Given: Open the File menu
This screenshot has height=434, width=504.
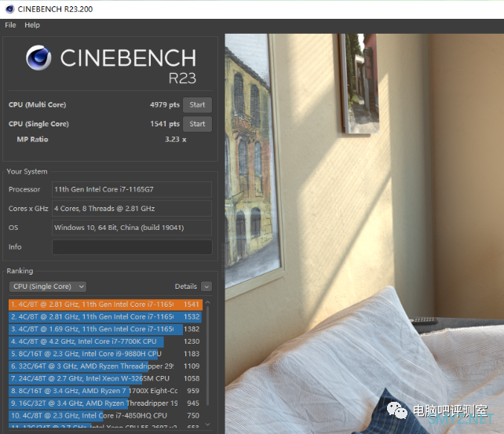Looking at the screenshot, I should click(x=10, y=25).
